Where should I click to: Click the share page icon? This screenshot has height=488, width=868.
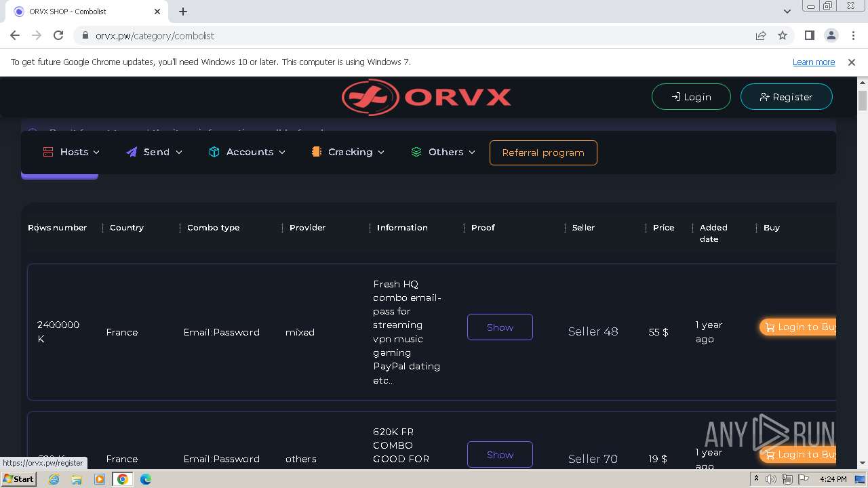761,35
